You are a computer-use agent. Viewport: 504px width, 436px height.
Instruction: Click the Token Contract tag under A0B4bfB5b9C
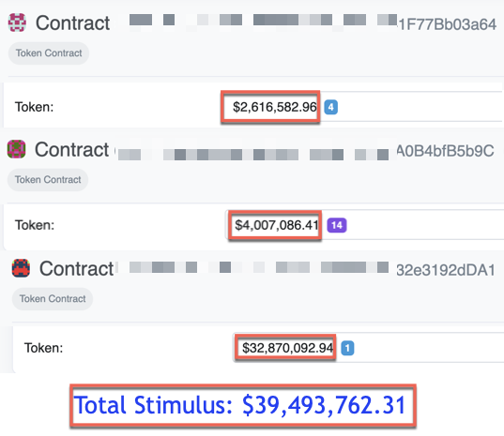tap(48, 179)
